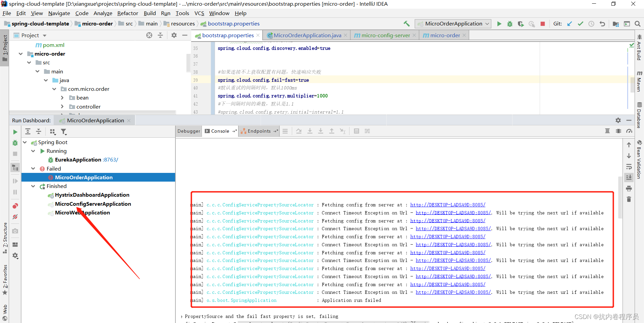Collapse micro-order module in project tree

[21, 54]
